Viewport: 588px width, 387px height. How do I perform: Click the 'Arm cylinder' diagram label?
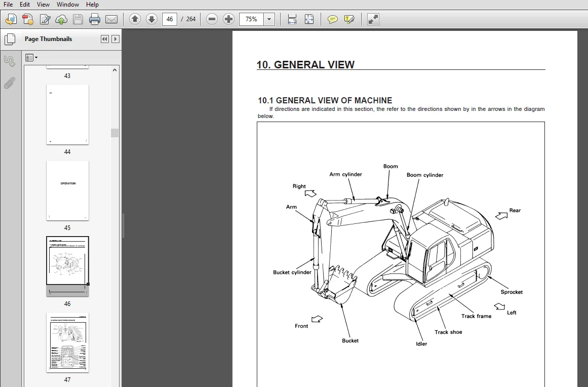coord(346,174)
